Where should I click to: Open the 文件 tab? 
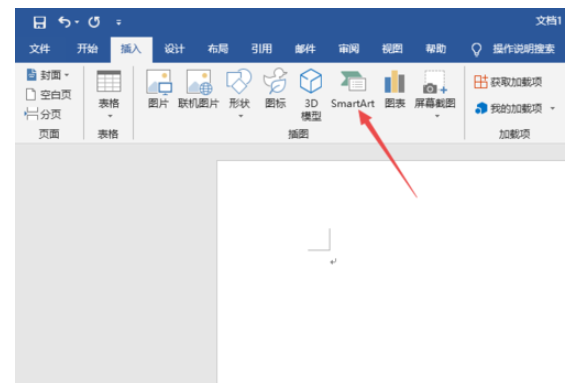(x=40, y=49)
